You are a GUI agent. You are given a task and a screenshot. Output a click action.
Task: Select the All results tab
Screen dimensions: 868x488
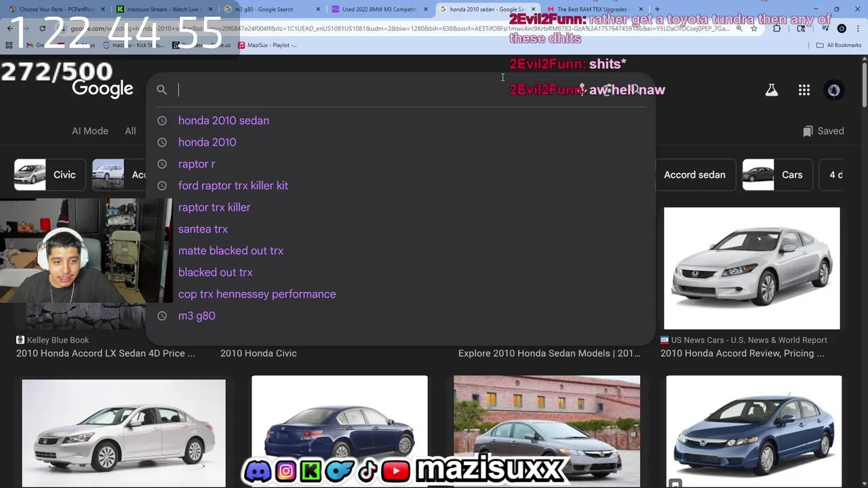[130, 131]
